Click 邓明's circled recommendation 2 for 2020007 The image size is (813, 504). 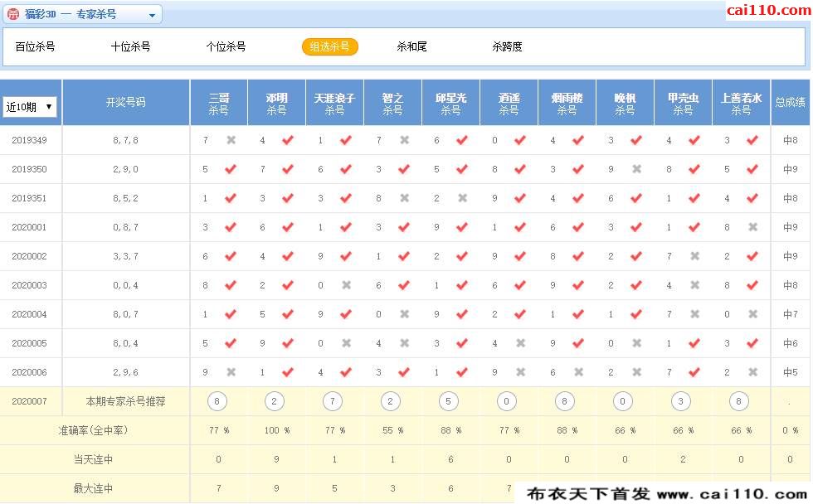tap(275, 401)
